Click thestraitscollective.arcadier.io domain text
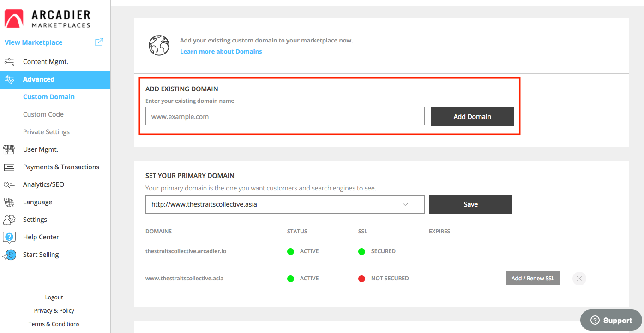Image resolution: width=644 pixels, height=333 pixels. pos(186,251)
